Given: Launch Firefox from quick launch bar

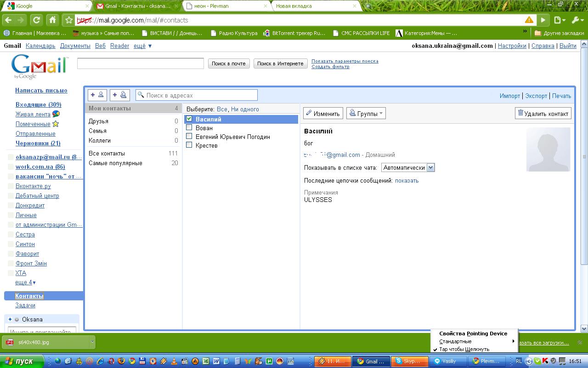Looking at the screenshot, I should (x=121, y=362).
